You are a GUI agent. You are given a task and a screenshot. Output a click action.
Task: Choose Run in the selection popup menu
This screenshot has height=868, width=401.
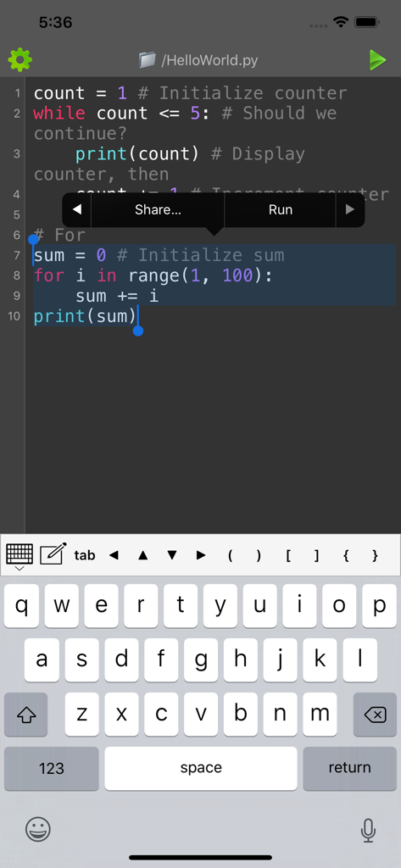pyautogui.click(x=281, y=210)
